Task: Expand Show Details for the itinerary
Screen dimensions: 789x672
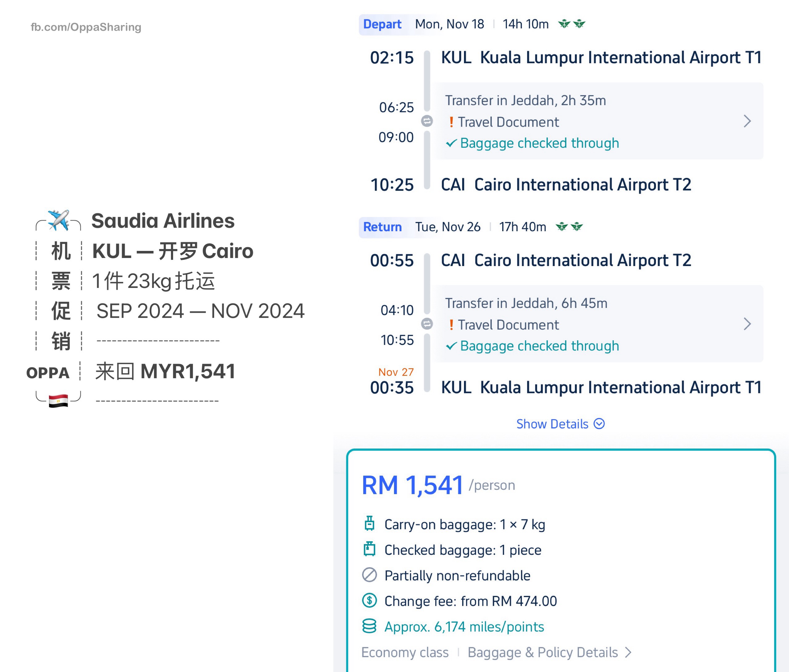Action: [560, 424]
